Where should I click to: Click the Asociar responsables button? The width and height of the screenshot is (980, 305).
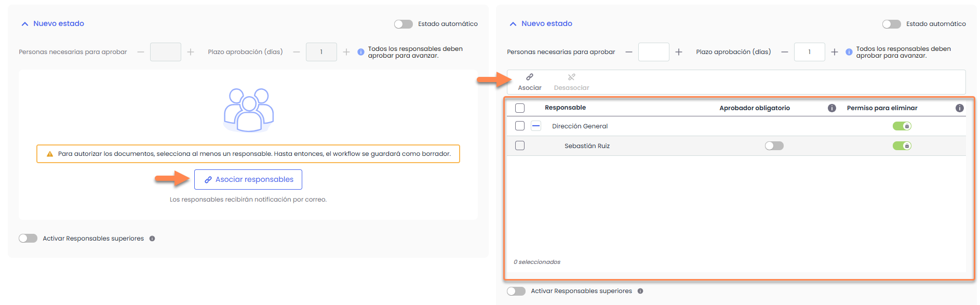248,179
